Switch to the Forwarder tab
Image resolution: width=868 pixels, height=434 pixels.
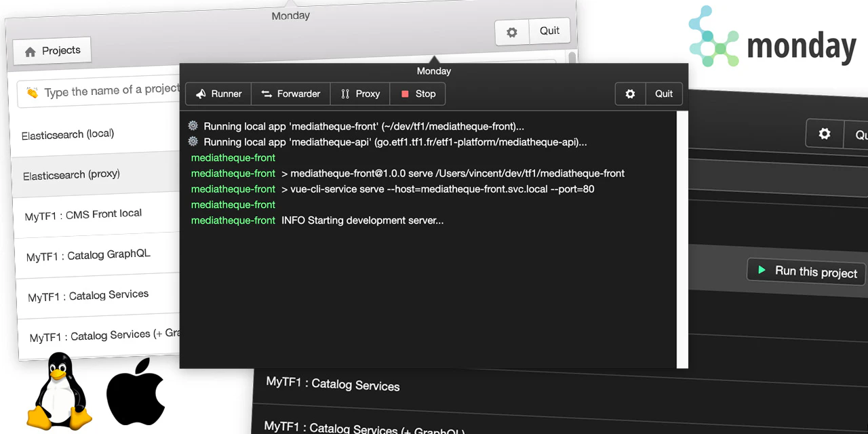pyautogui.click(x=291, y=94)
